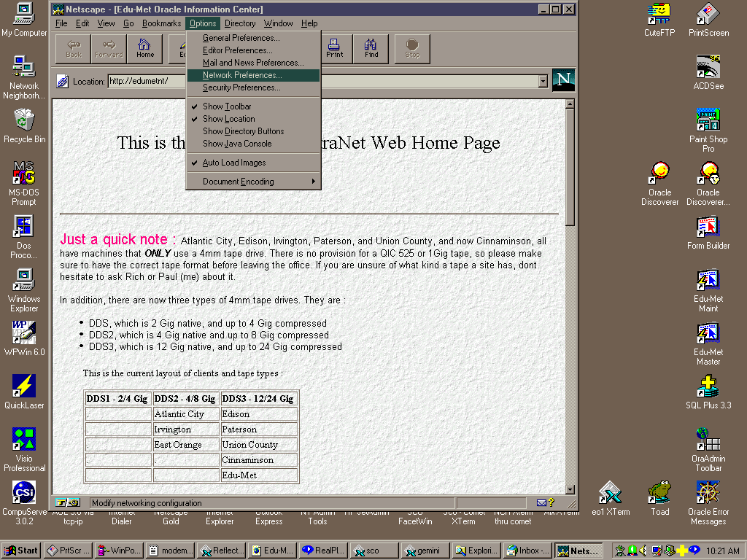Click the Back toolbar button
This screenshot has width=747, height=560.
(74, 49)
